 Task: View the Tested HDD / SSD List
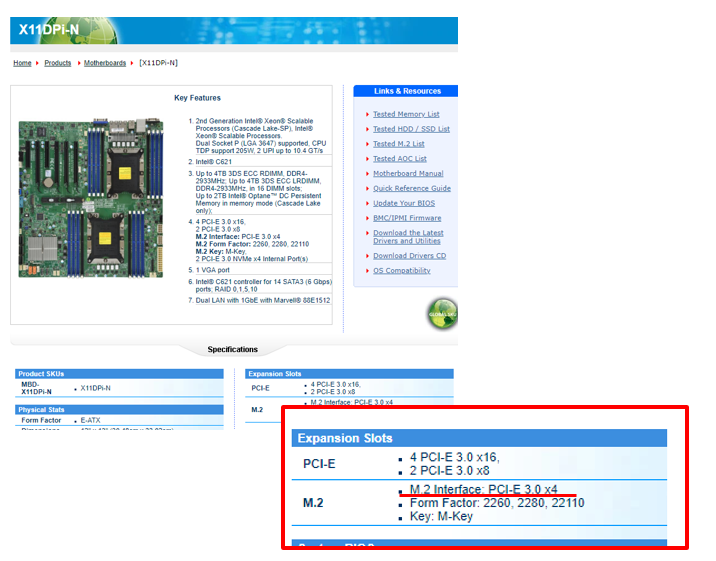411,129
